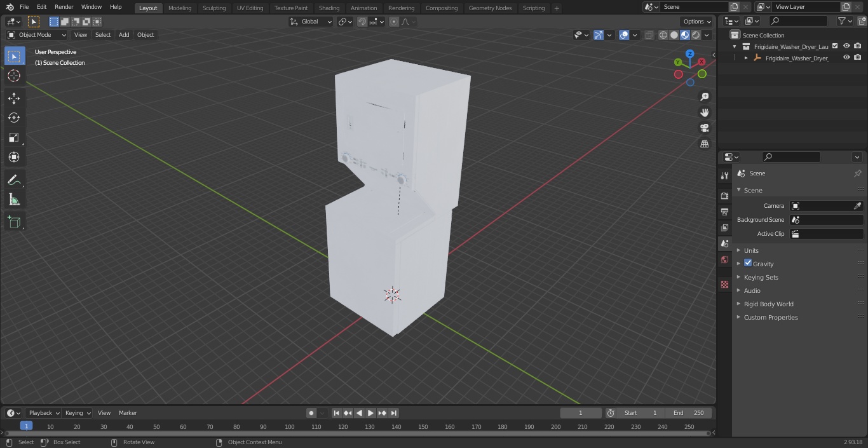Expand Frigidaire_Washer_Dryer_ object tree row
868x448 pixels.
746,58
